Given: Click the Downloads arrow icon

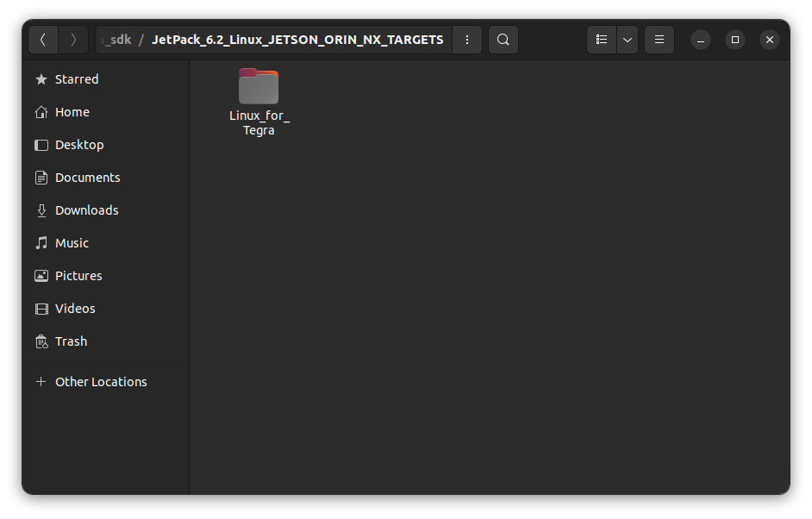Looking at the screenshot, I should coord(41,210).
